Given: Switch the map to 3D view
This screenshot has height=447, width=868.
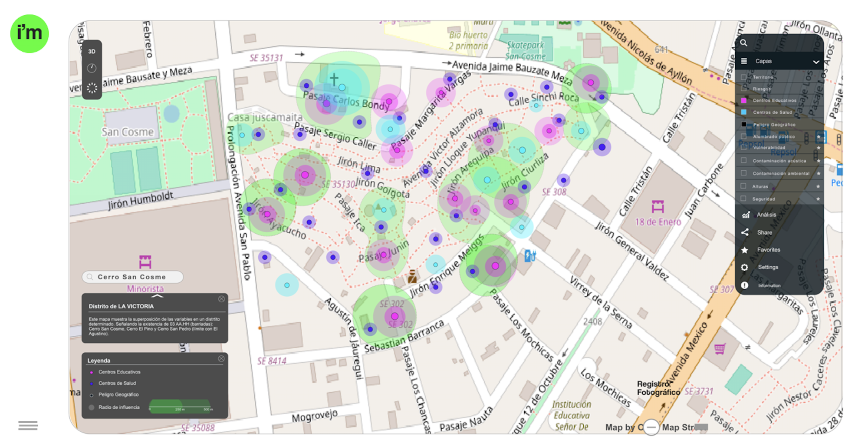Looking at the screenshot, I should [x=92, y=51].
